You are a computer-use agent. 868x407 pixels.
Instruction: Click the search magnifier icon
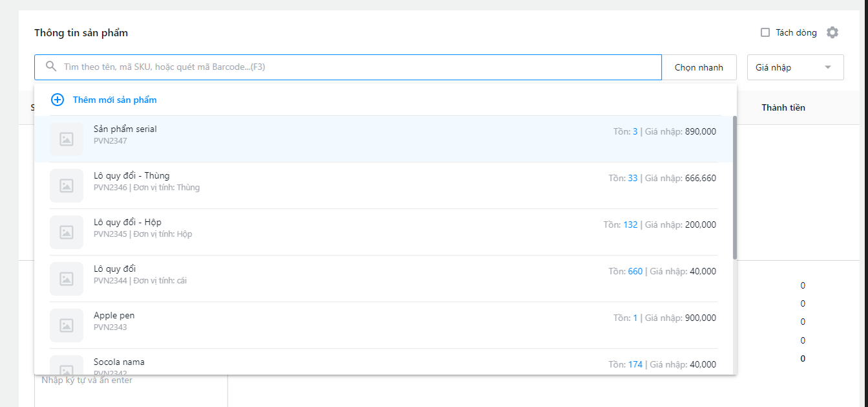tap(51, 67)
